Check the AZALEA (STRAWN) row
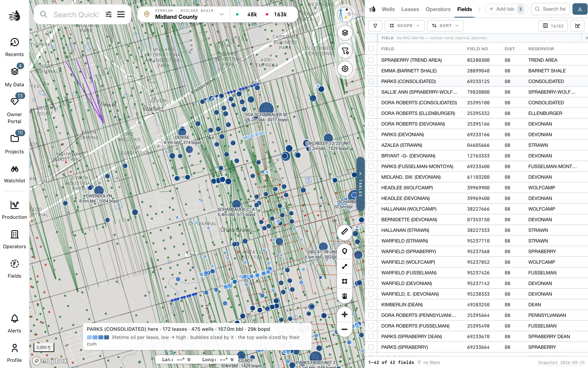This screenshot has width=588, height=368. coord(371,145)
